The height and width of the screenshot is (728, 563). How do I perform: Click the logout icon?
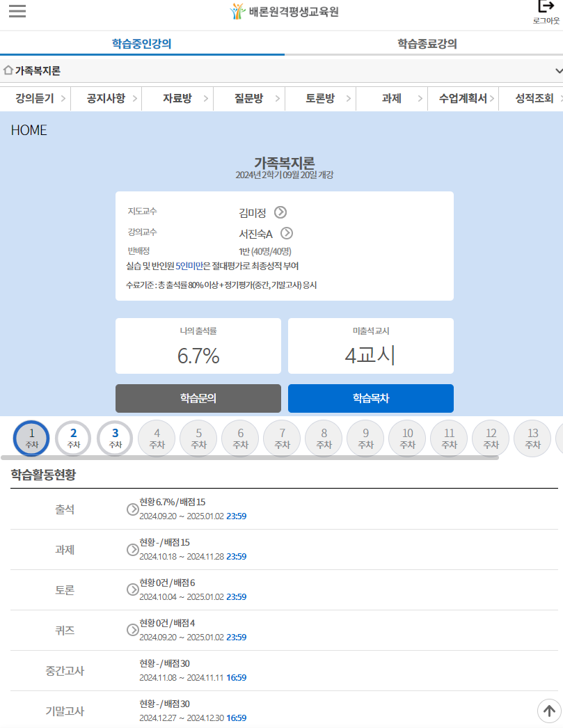pyautogui.click(x=546, y=8)
